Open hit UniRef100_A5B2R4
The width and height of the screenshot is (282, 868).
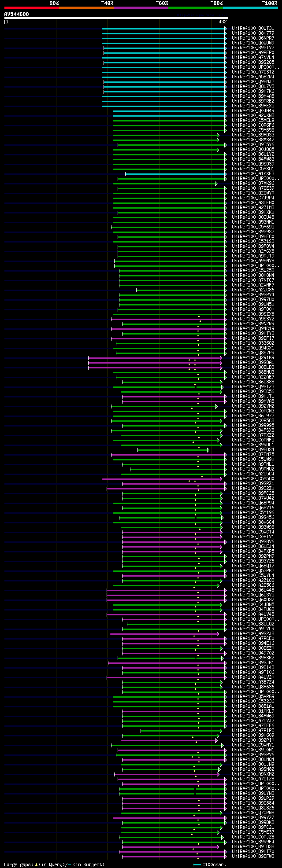point(253,77)
